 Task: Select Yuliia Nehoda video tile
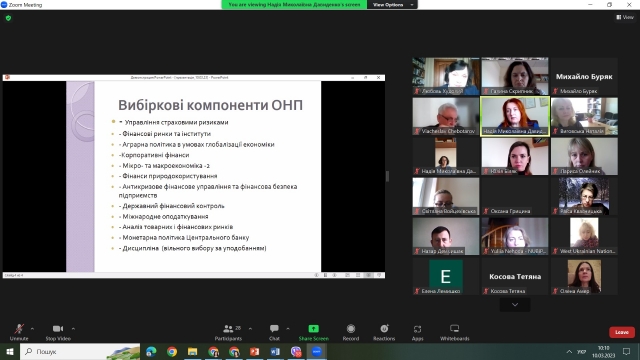[515, 236]
